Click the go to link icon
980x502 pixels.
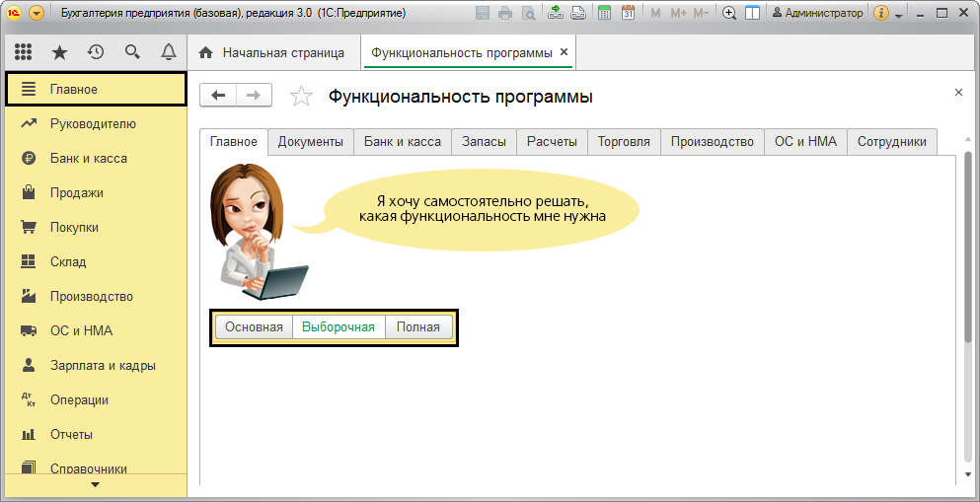(578, 13)
